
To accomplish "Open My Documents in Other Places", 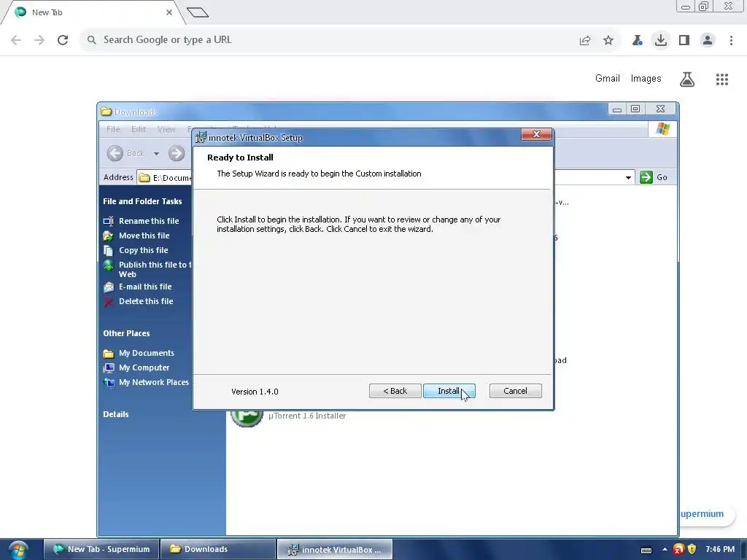I will [x=146, y=354].
